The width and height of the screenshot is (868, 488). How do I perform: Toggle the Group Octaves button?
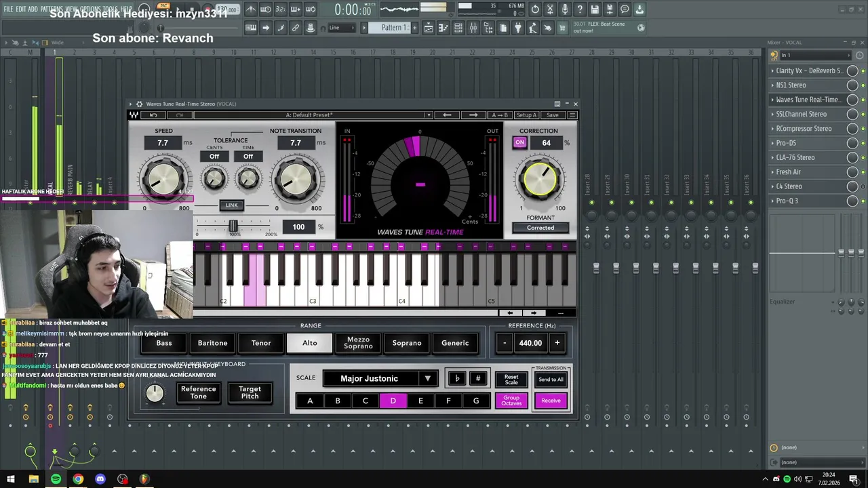pyautogui.click(x=511, y=401)
